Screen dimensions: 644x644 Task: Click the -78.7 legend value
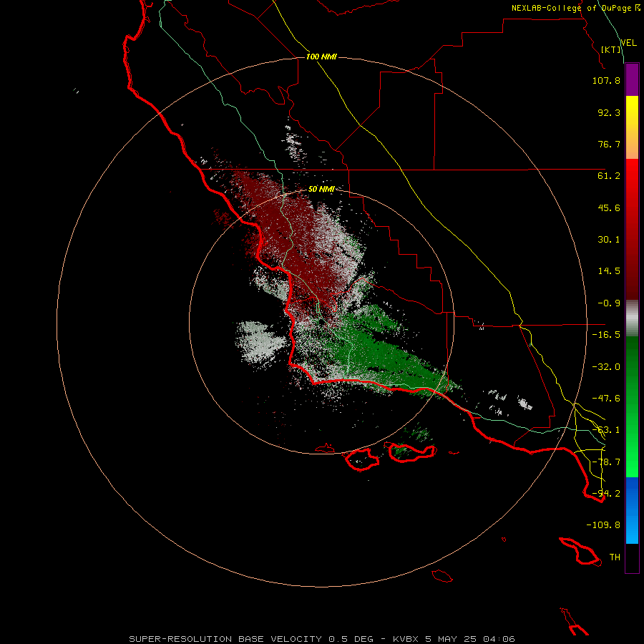(x=606, y=462)
